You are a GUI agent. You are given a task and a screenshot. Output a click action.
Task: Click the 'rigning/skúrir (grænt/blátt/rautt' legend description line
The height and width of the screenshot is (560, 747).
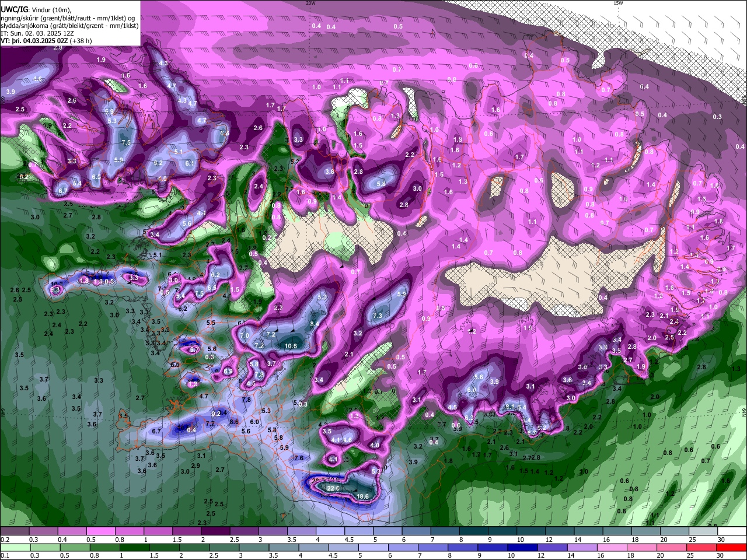pos(68,17)
